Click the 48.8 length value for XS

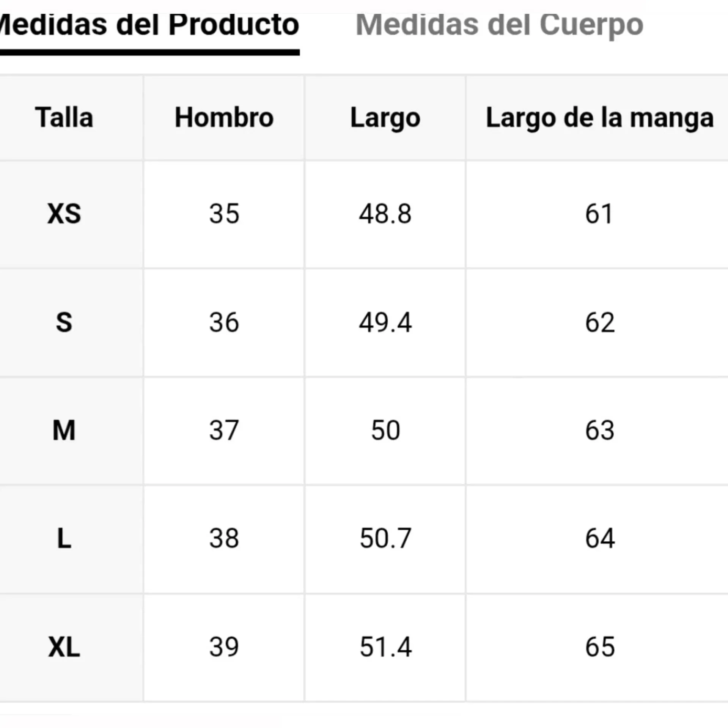point(385,214)
